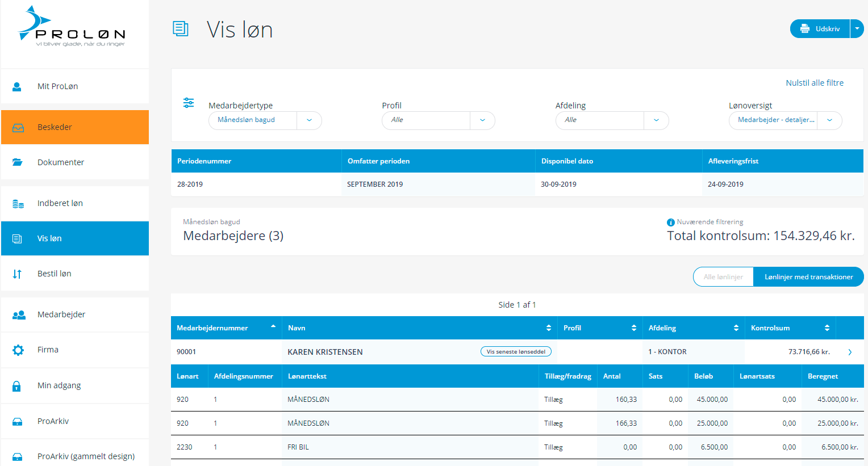Click the Min adgang padlock icon
The height and width of the screenshot is (466, 868).
tap(17, 386)
